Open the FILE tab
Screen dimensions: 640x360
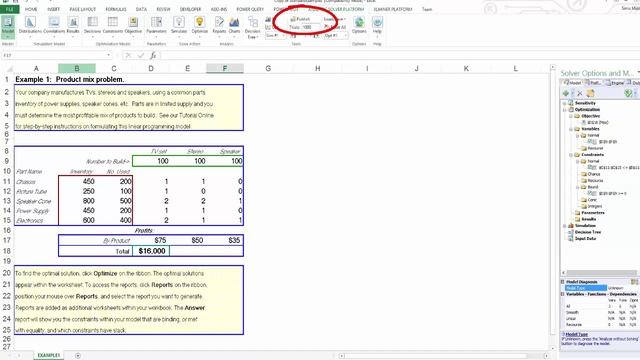click(x=9, y=9)
